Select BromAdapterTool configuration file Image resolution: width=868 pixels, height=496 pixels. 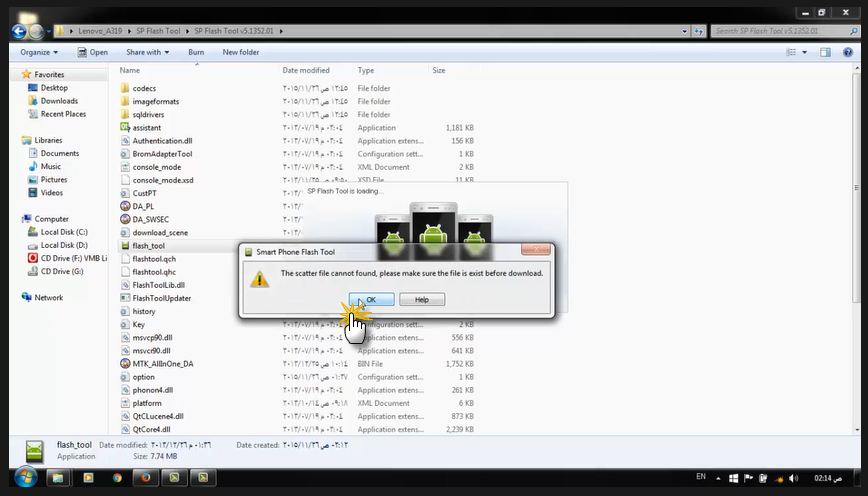162,154
